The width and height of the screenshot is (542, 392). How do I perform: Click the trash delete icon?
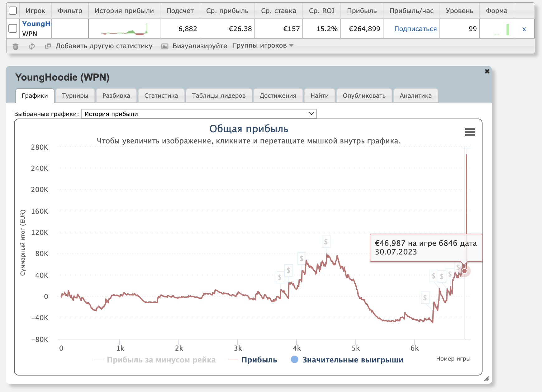click(x=16, y=46)
